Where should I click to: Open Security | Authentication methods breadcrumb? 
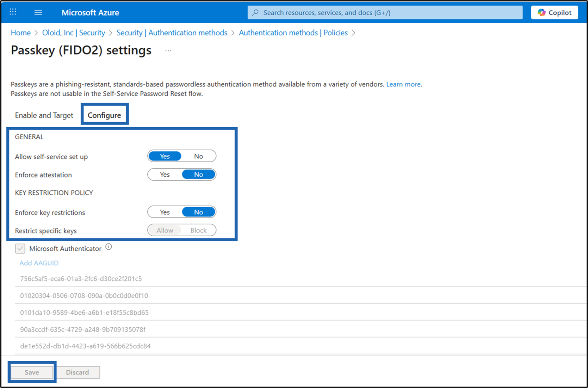click(172, 33)
